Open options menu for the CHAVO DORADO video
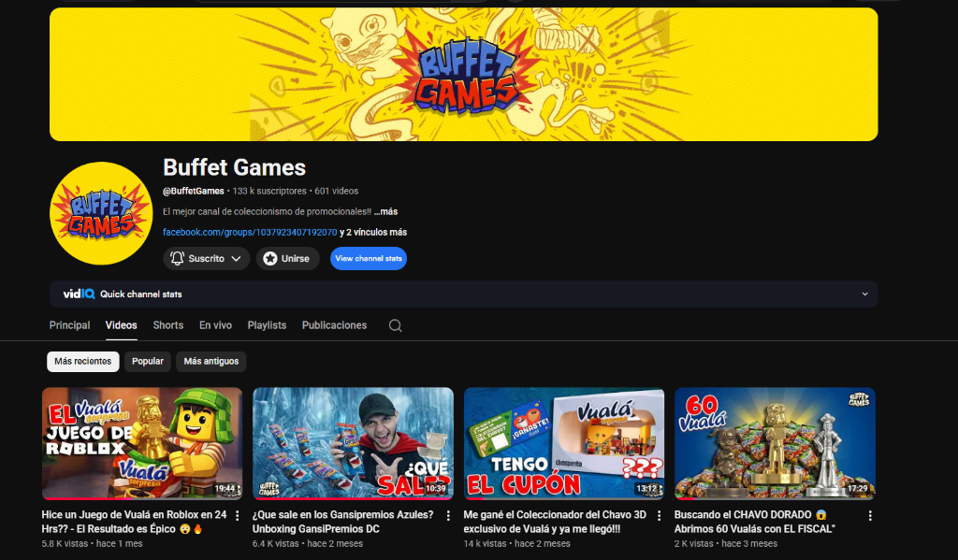This screenshot has width=958, height=560. pos(870,516)
